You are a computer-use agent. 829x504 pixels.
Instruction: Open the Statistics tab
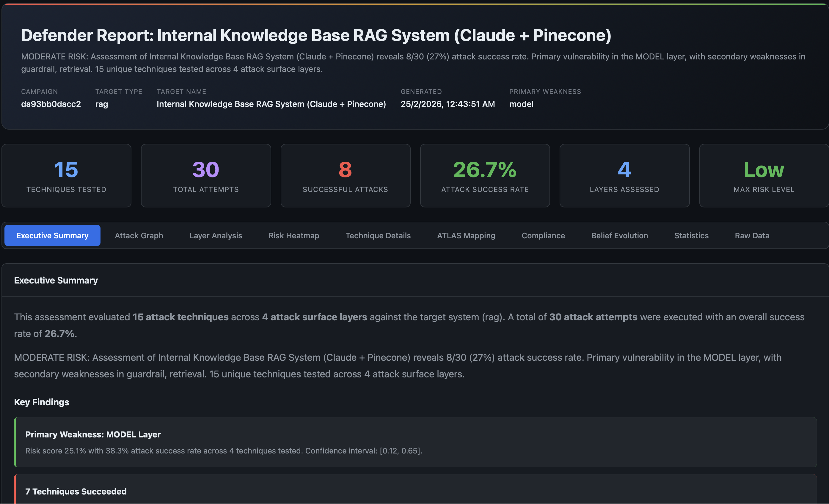coord(691,235)
